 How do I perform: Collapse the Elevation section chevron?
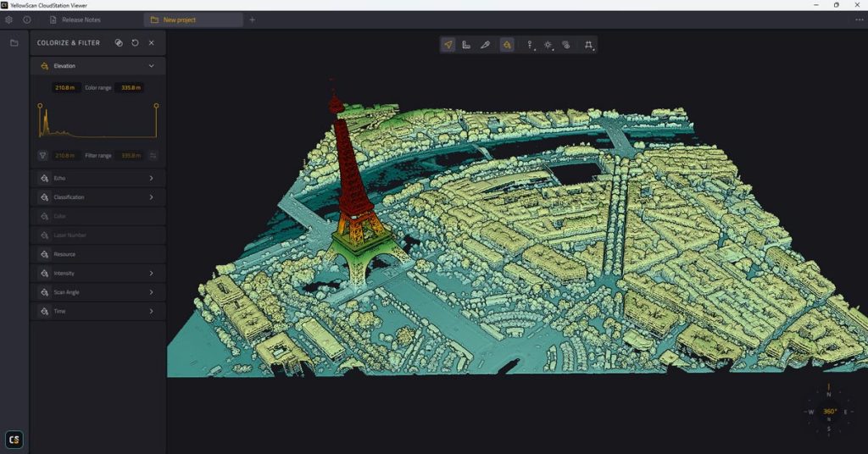[151, 66]
